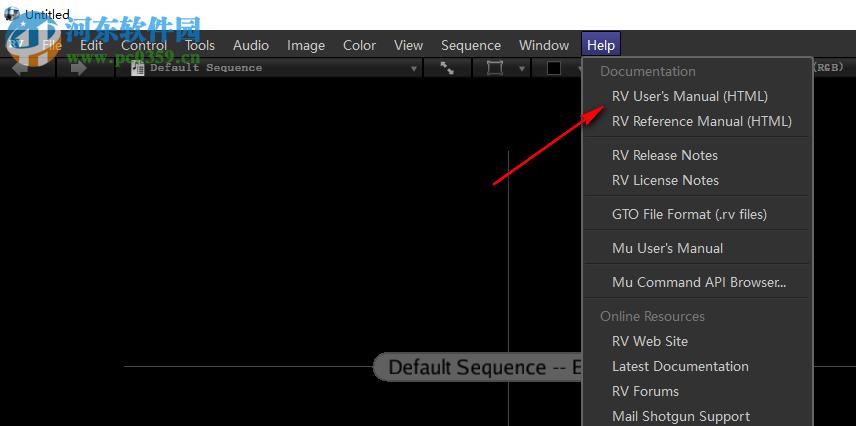Viewport: 856px width, 426px height.
Task: Click the RV app icon in title bar
Action: pos(12,14)
